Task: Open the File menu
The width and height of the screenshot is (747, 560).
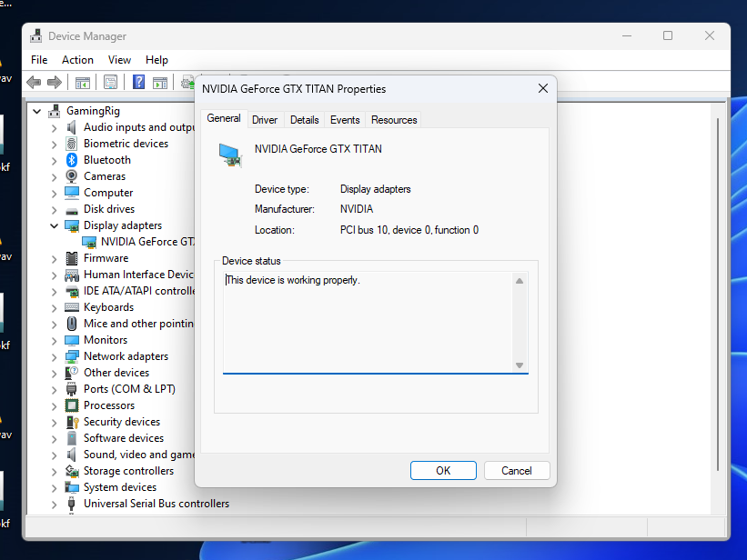Action: pos(39,60)
